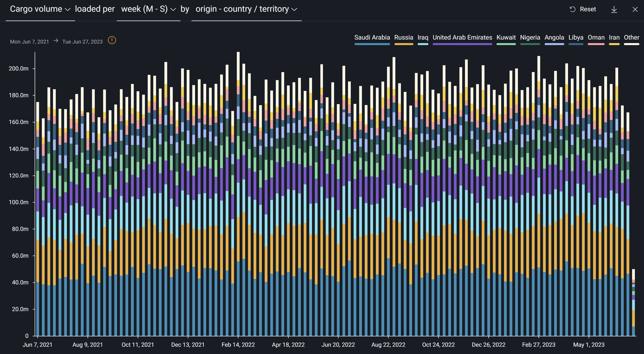Viewport: 644px width, 354px height.
Task: Click the x-axis label Aug 9, 2021
Action: pyautogui.click(x=88, y=344)
